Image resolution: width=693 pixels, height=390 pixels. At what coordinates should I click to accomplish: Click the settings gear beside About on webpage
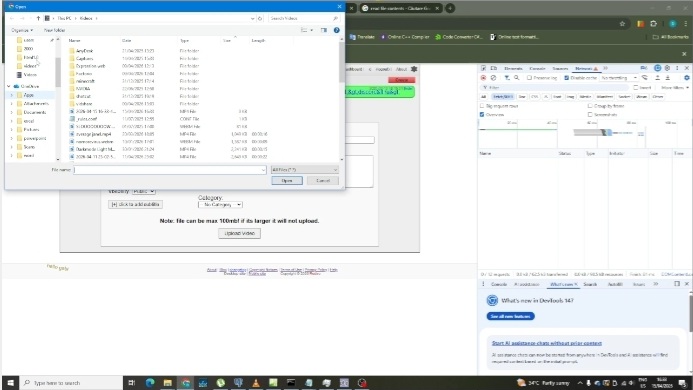pos(414,69)
